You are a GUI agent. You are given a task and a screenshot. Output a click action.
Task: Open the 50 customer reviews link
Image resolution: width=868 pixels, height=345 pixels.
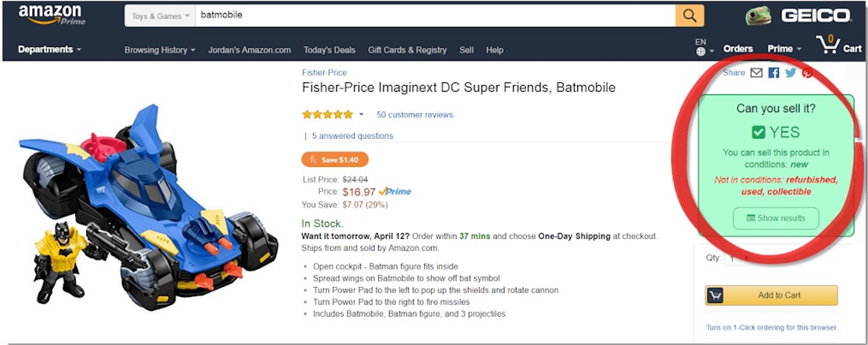pyautogui.click(x=415, y=115)
